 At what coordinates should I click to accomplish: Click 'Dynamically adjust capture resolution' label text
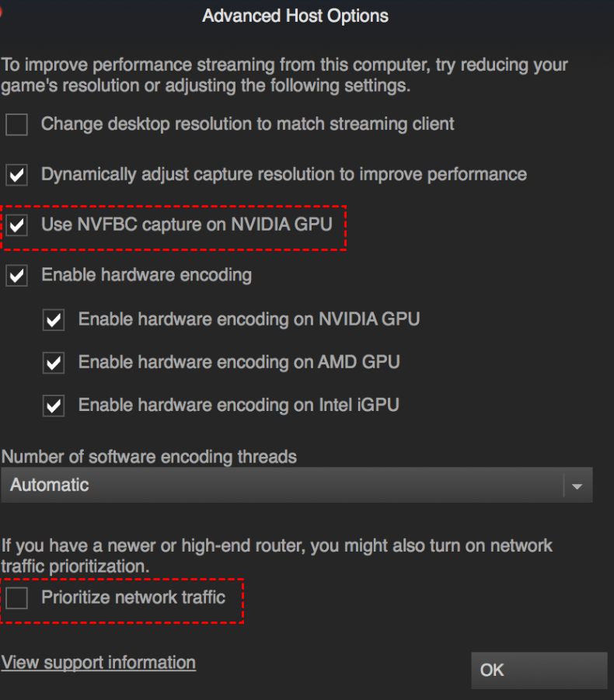click(284, 174)
